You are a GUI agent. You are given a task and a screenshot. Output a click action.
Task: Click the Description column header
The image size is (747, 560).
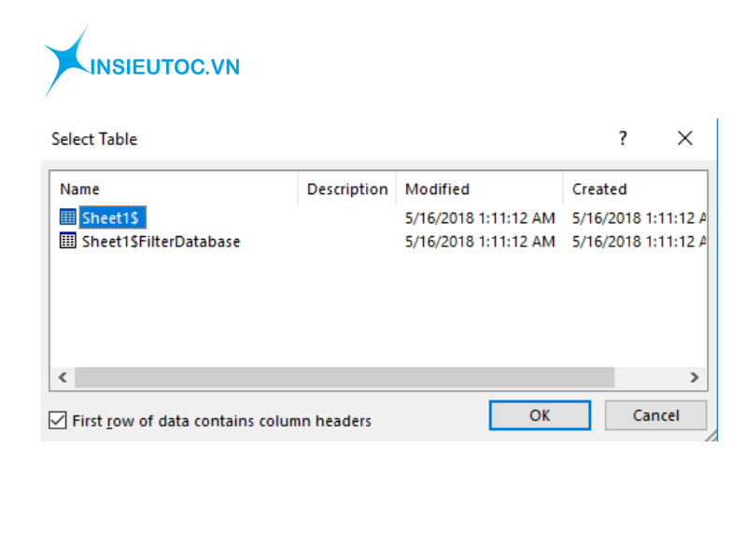pos(346,189)
